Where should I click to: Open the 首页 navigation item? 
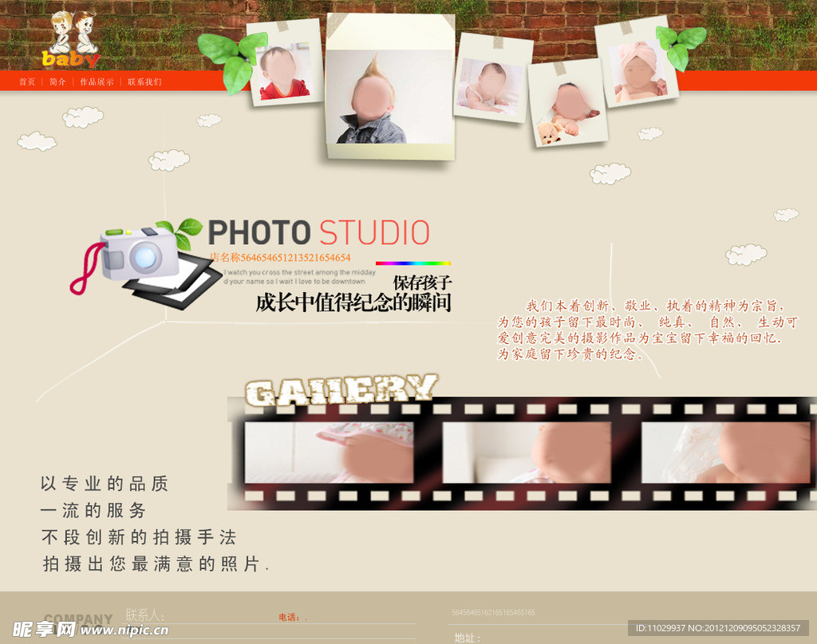point(27,81)
